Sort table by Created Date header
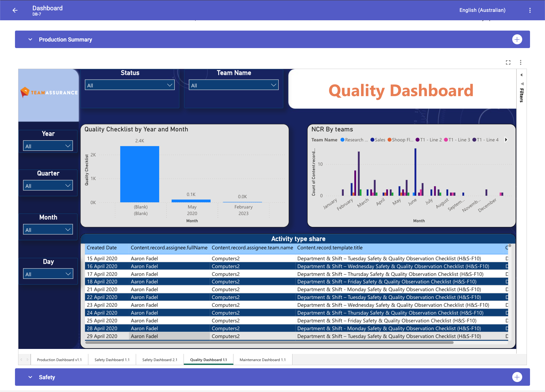Viewport: 545px width, 392px height. coord(102,248)
